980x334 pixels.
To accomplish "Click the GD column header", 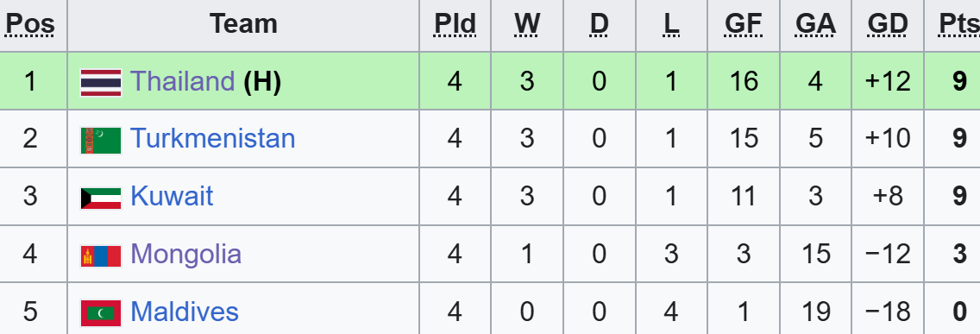I will pyautogui.click(x=888, y=24).
